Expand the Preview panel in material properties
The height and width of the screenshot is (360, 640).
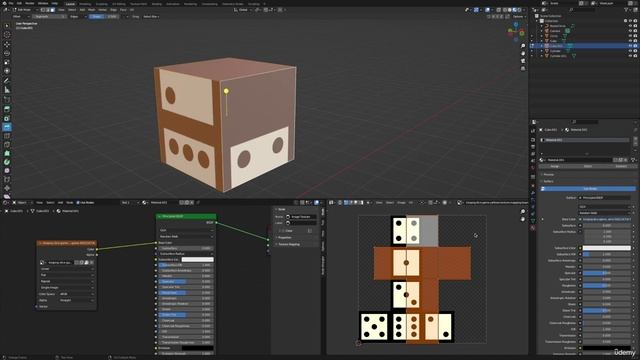tap(548, 175)
